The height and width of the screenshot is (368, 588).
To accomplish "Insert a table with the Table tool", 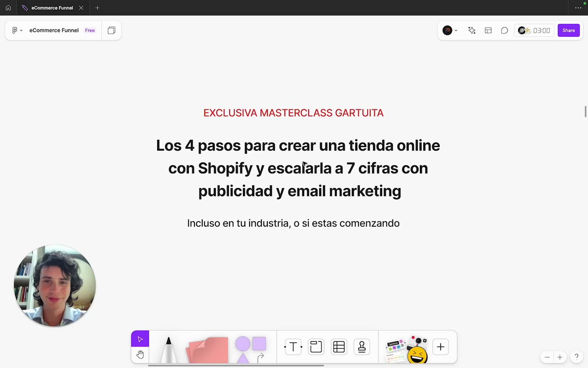I will point(339,347).
